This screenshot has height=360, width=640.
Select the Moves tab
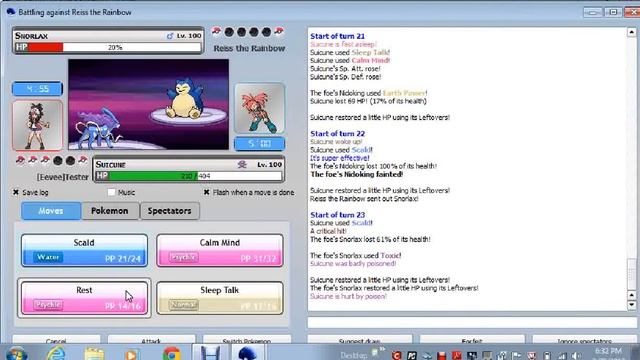pos(51,211)
